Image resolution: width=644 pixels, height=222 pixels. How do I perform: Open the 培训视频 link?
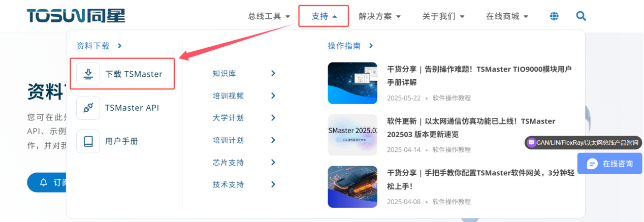click(x=228, y=96)
